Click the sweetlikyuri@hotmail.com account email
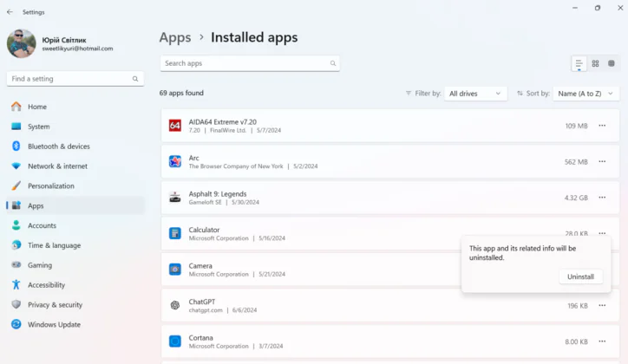628x364 pixels. pyautogui.click(x=77, y=49)
